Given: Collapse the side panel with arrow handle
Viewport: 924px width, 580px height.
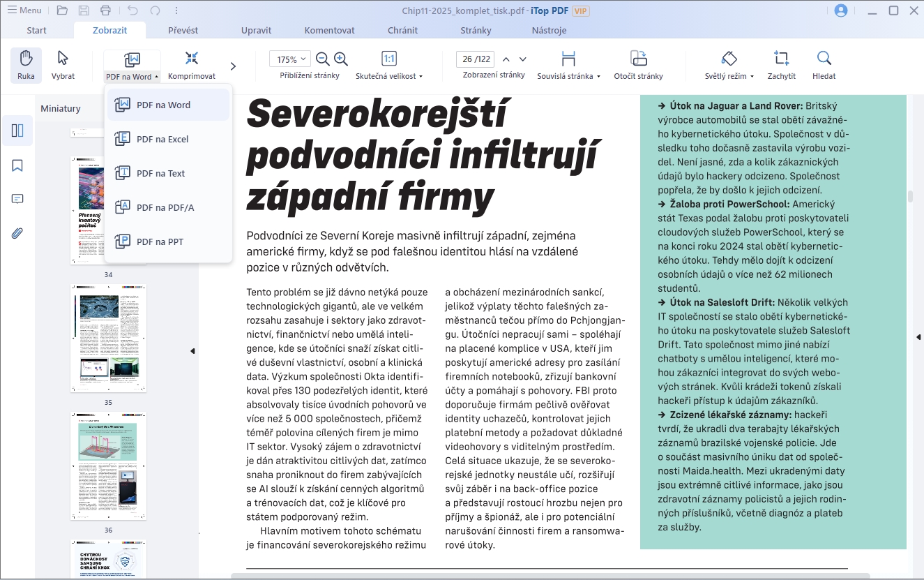Looking at the screenshot, I should point(192,351).
